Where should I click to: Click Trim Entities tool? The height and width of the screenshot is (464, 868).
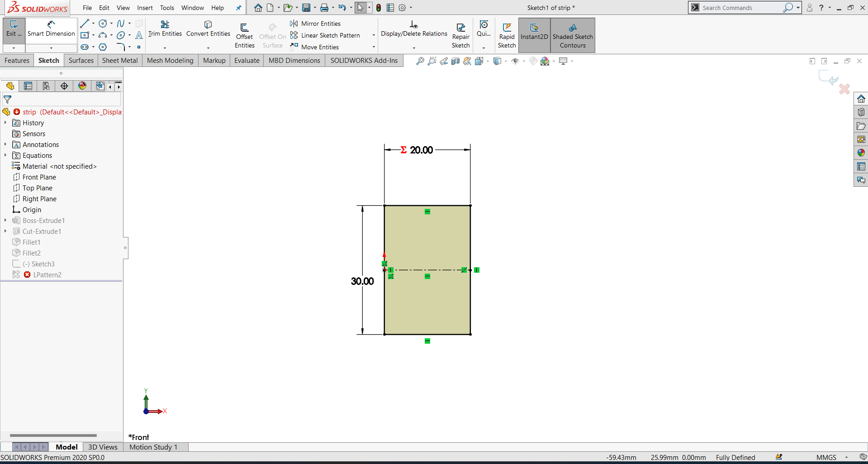[x=165, y=28]
